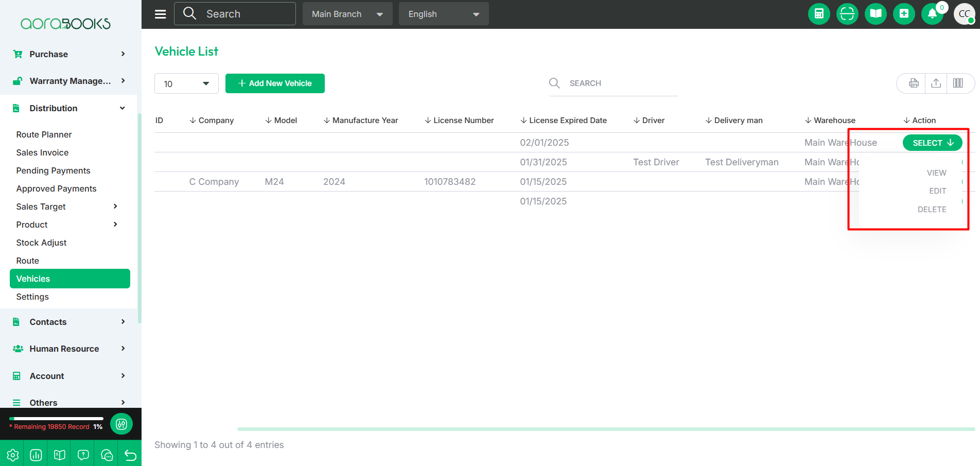Open the SELECT action dropdown

pos(932,143)
